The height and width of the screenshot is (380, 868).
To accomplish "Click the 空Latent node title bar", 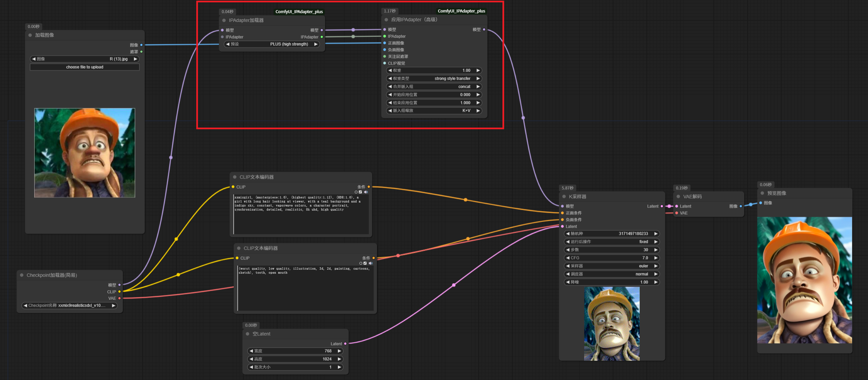I will (261, 334).
